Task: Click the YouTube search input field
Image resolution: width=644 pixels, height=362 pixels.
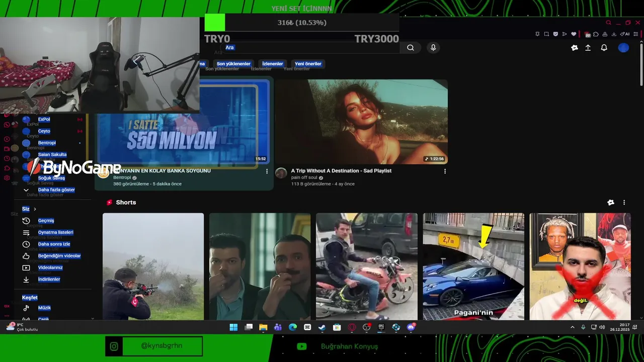Action: (x=312, y=47)
